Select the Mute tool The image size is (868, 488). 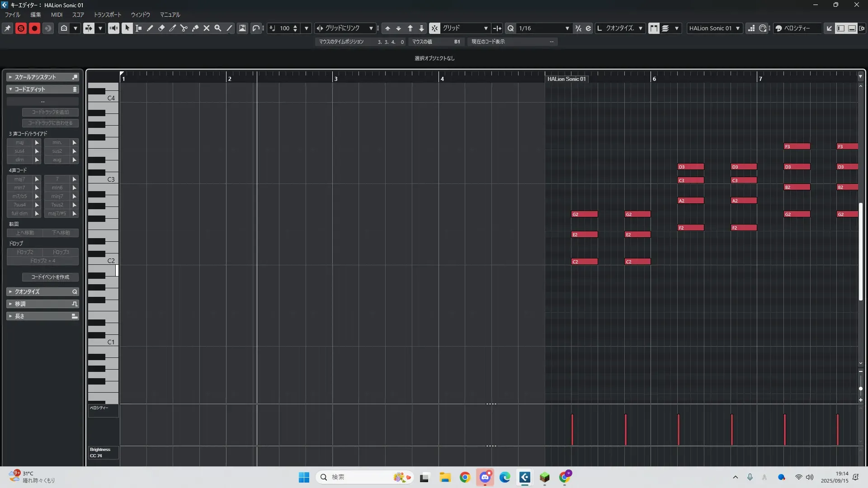pos(207,28)
